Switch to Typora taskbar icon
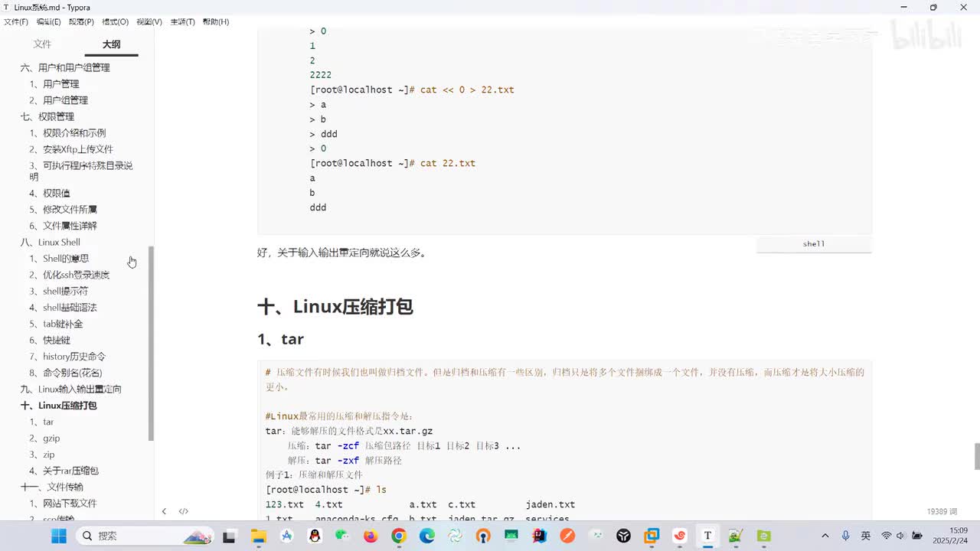The height and width of the screenshot is (551, 980). click(x=708, y=536)
